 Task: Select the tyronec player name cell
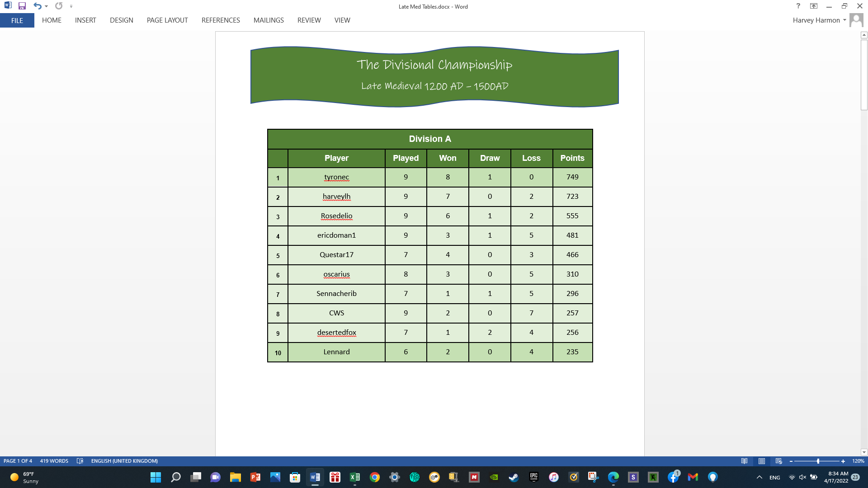(x=336, y=177)
